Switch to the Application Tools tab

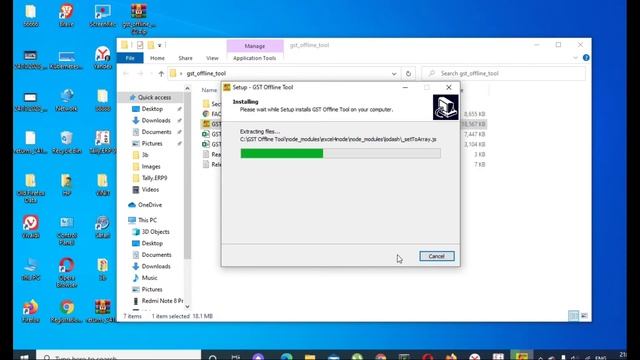tap(254, 58)
